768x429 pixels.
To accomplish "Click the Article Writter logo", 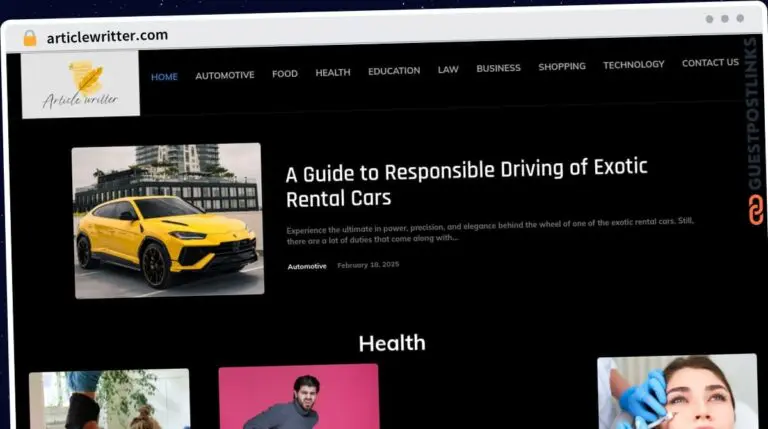I will click(x=80, y=85).
